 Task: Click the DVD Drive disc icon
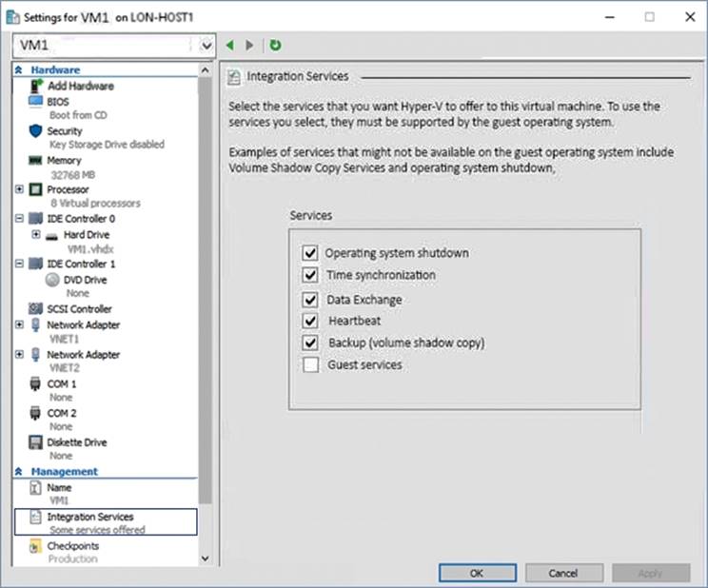[x=52, y=281]
